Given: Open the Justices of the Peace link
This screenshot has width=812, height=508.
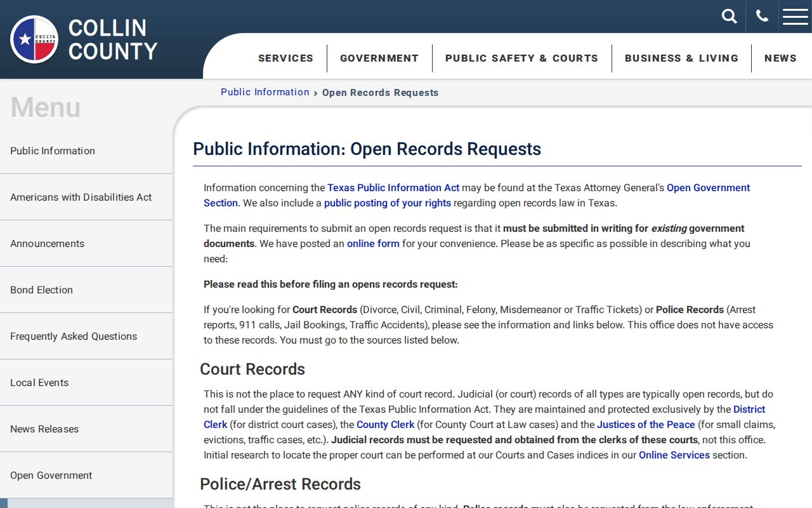Looking at the screenshot, I should (646, 425).
